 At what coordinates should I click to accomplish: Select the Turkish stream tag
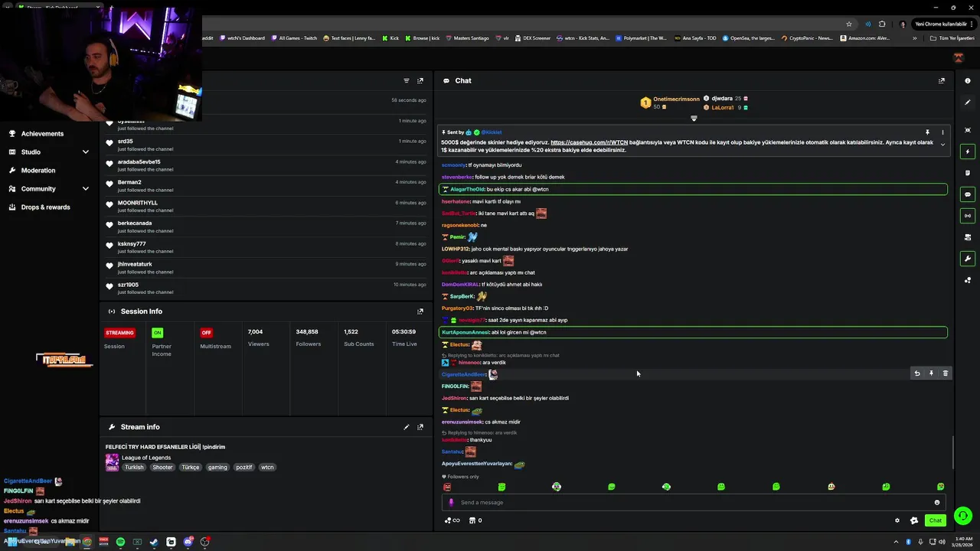[x=134, y=467]
